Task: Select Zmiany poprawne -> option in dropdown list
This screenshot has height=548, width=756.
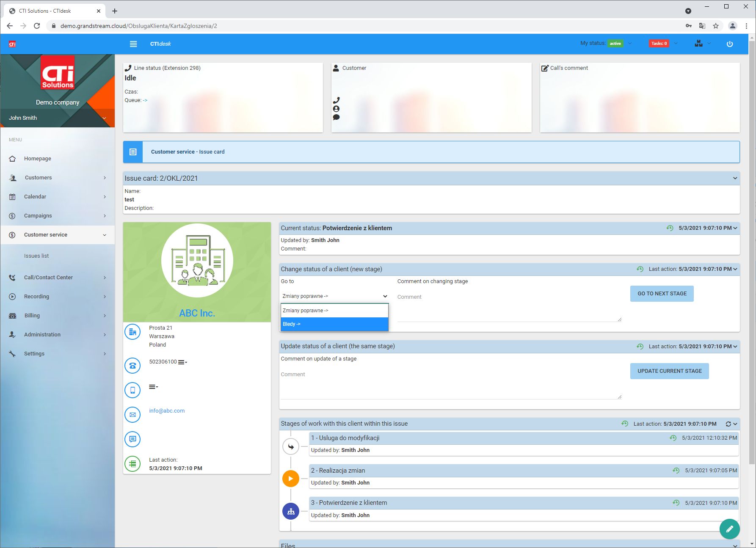Action: coord(334,311)
